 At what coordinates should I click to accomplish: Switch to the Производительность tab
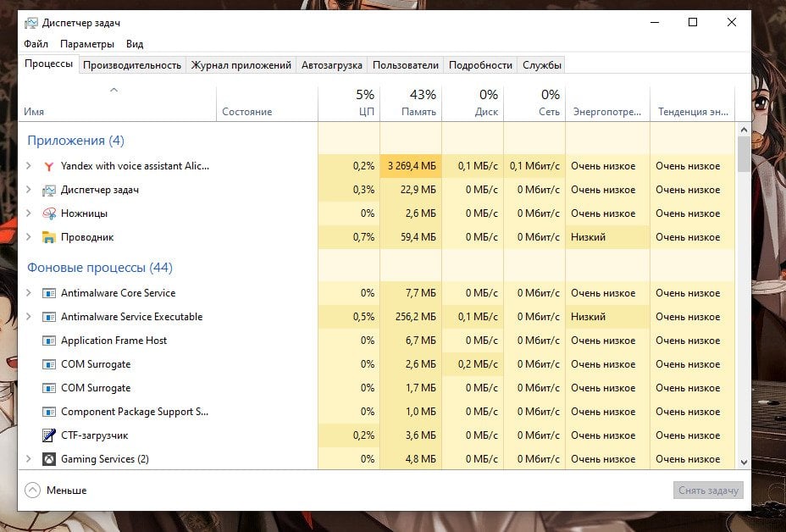[132, 65]
